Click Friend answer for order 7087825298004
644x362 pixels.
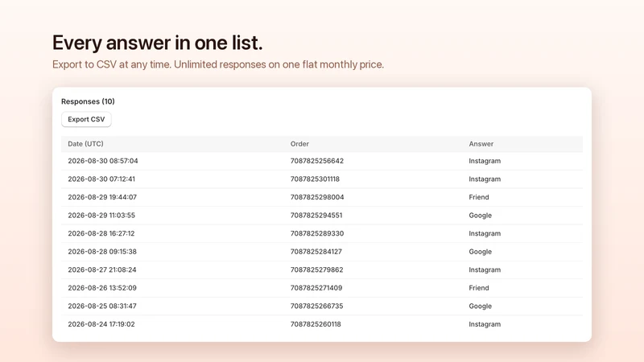coord(479,197)
